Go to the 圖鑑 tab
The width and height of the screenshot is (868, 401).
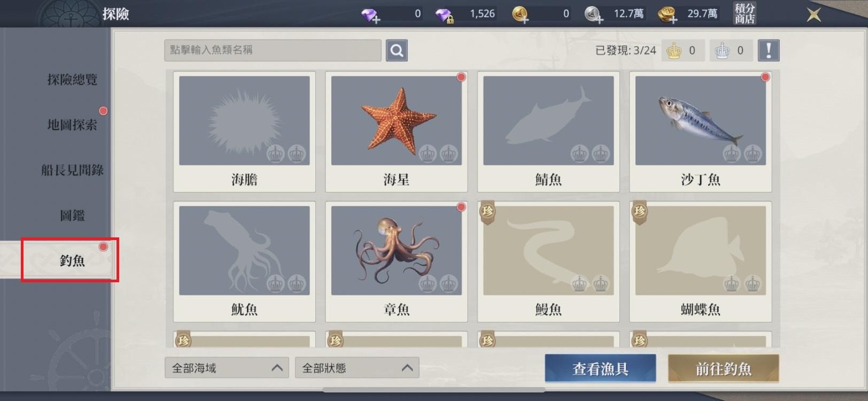pos(72,215)
